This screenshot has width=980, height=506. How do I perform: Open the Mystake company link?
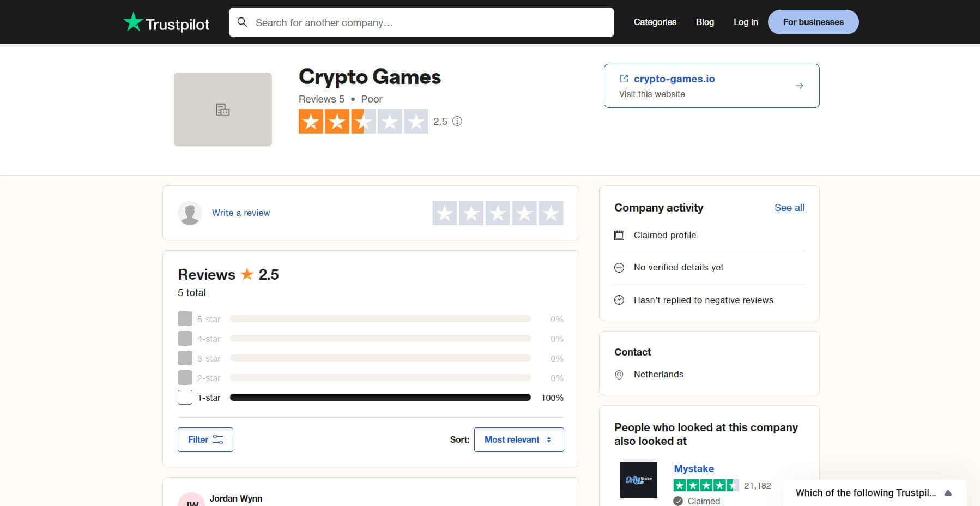693,468
